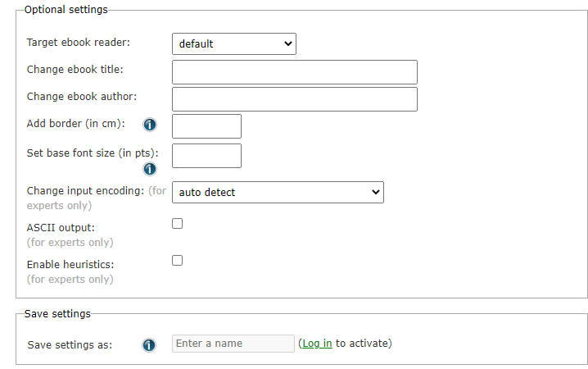Select the Add border value box
588x369 pixels.
tap(206, 126)
